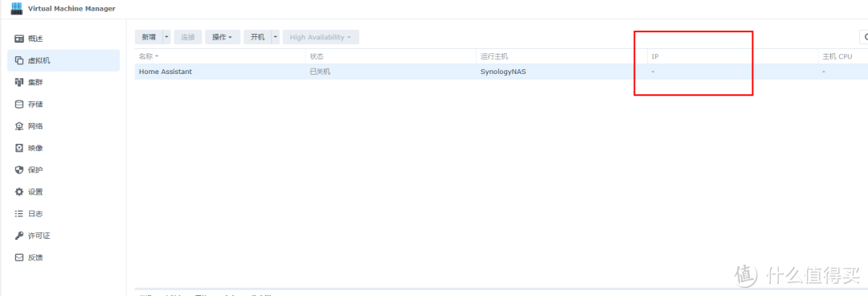
Task: Open the 操作 action dropdown
Action: (x=223, y=37)
